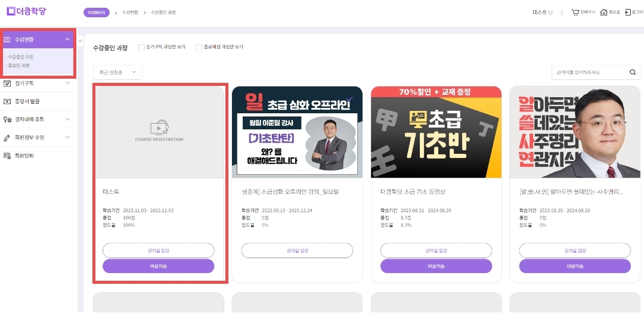Screen dimensions: 644x313
Task: Expand the 정기구독 sidebar menu
Action: point(38,83)
